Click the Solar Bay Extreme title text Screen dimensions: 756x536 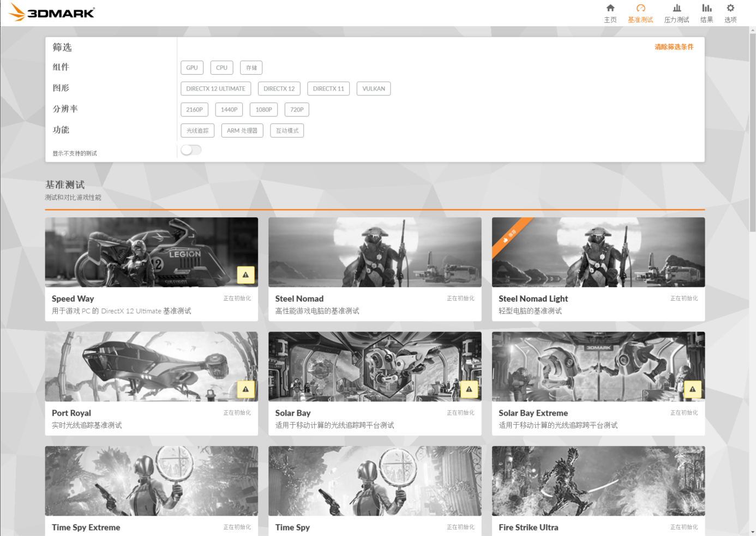(x=533, y=413)
